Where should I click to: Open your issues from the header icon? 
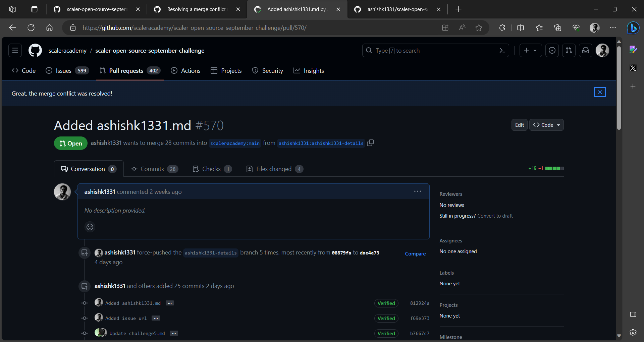tap(552, 50)
